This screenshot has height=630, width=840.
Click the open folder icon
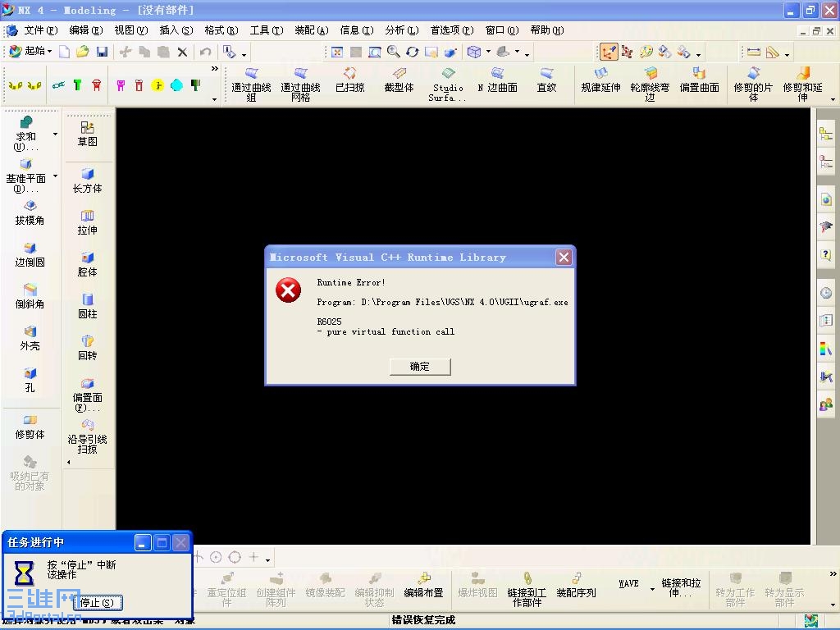tap(83, 52)
